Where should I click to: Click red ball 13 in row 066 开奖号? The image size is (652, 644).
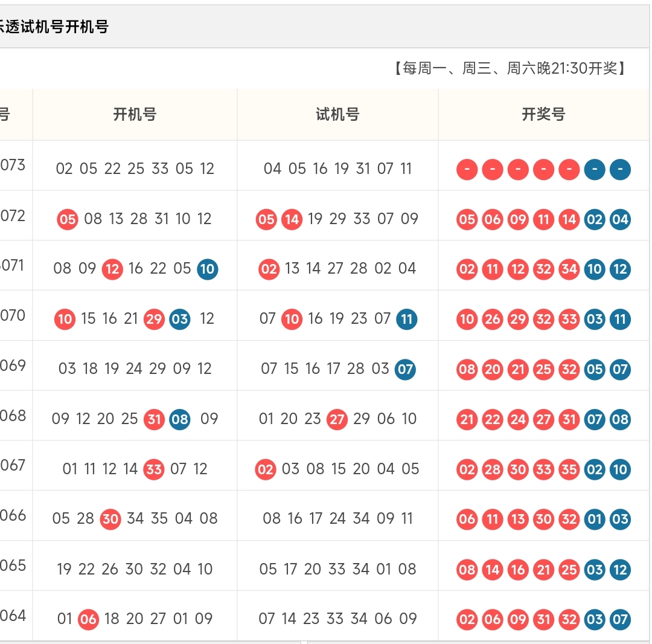pyautogui.click(x=518, y=519)
